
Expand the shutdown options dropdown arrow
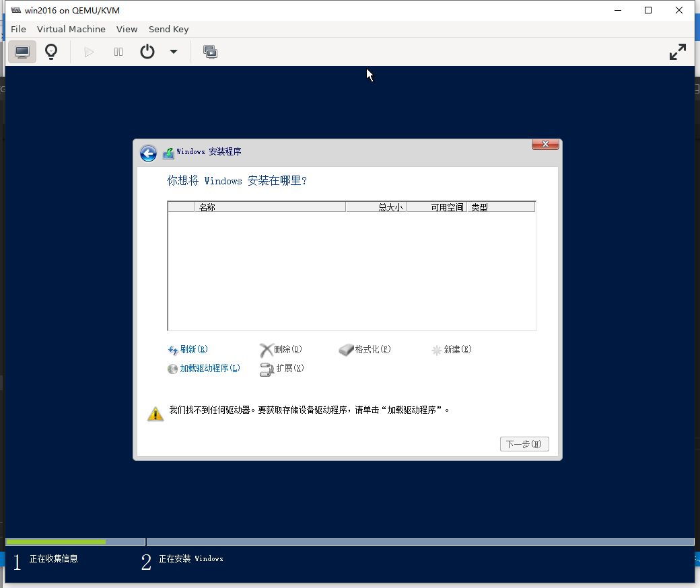[173, 52]
